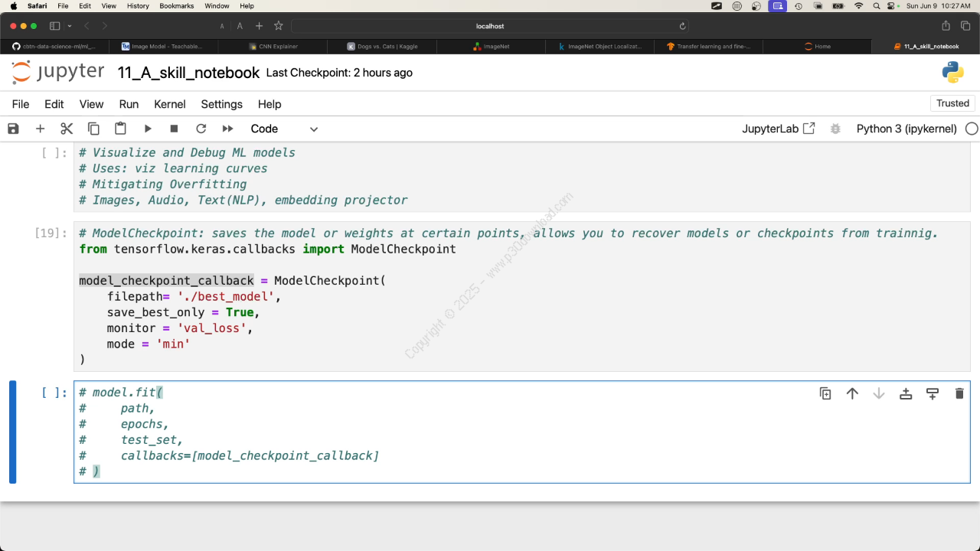Open the Jupyter File menu
The width and height of the screenshot is (980, 551).
(x=21, y=104)
